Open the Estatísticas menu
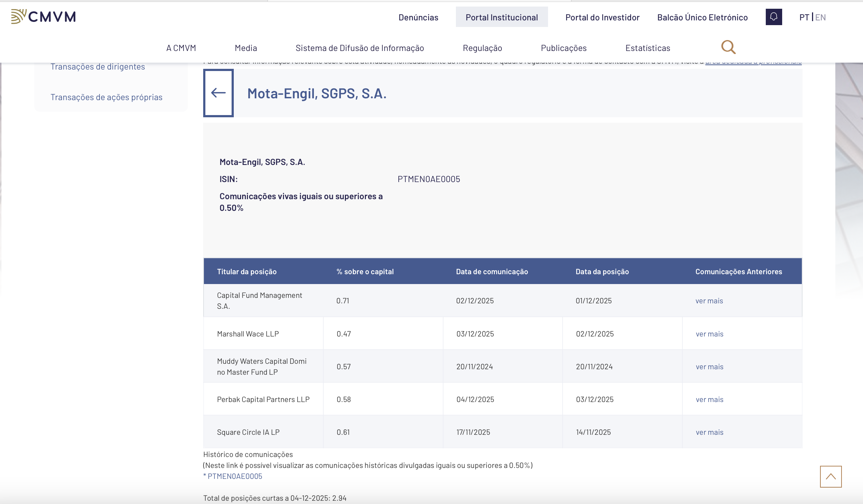The image size is (863, 504). point(647,48)
